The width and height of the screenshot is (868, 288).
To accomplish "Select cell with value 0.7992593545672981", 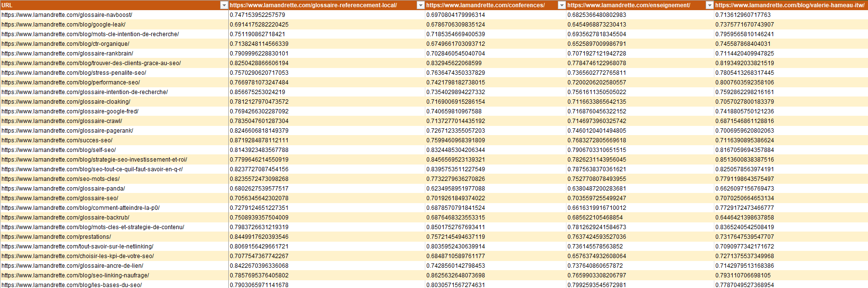I will point(640,285).
